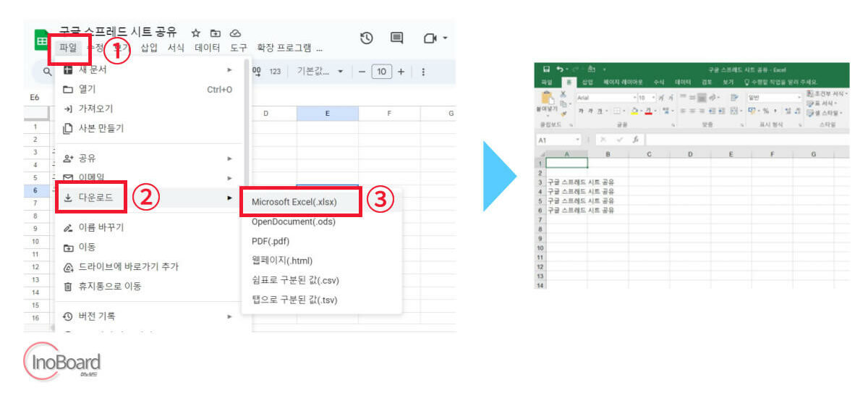This screenshot has width=868, height=393.
Task: Click the 조건부 서식 conditional formatting button
Action: pos(827,94)
